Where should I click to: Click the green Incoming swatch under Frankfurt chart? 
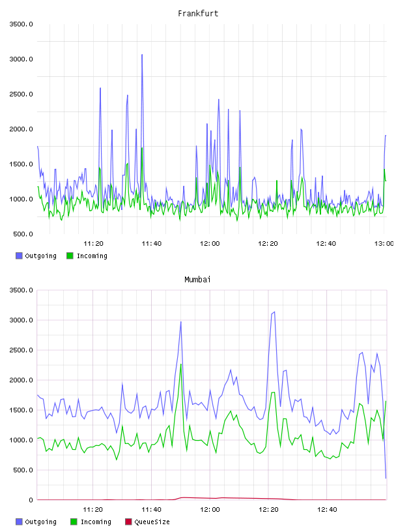click(x=70, y=256)
